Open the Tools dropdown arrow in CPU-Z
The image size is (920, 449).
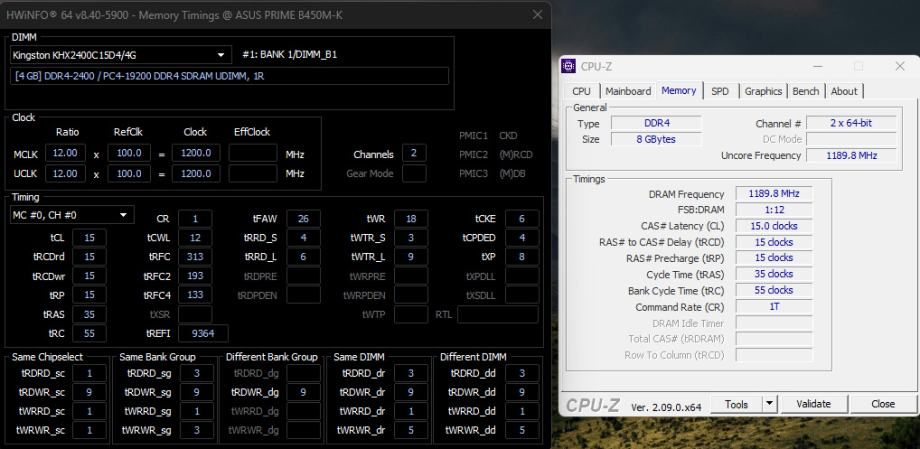pos(769,404)
